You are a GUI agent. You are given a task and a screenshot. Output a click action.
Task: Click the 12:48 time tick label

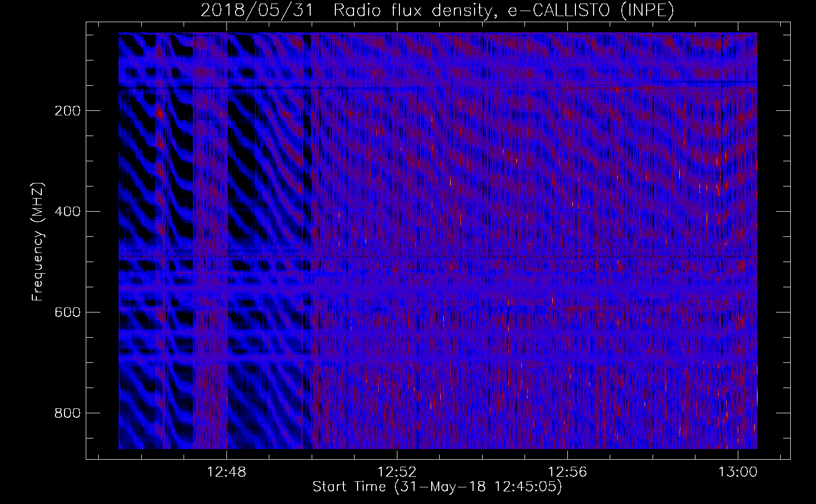coord(226,472)
